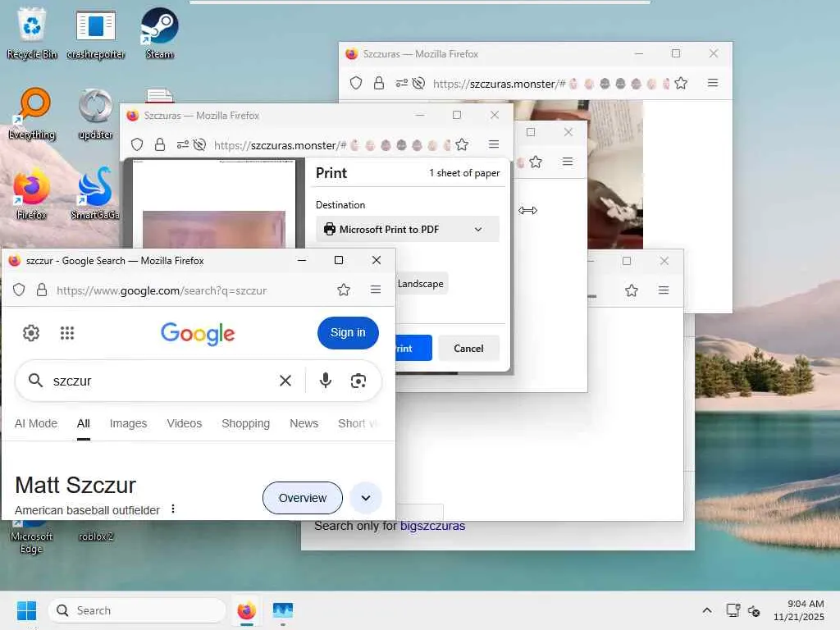Image resolution: width=840 pixels, height=630 pixels.
Task: Click the Google logo
Action: [x=198, y=333]
